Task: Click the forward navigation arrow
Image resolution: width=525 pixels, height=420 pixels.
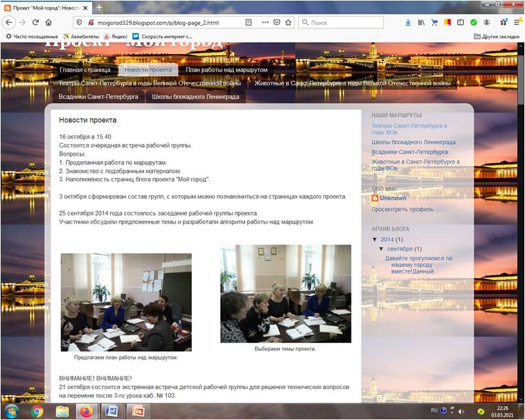Action: point(22,22)
